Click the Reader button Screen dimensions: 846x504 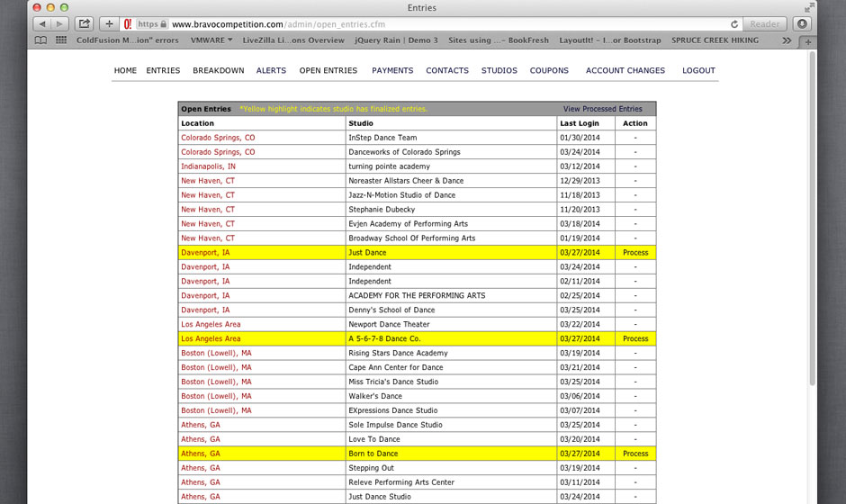pos(764,23)
